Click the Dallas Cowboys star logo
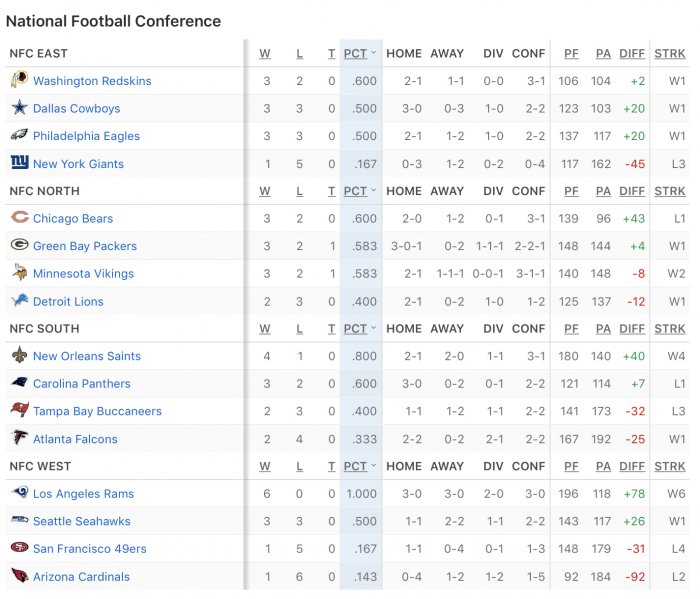 pyautogui.click(x=19, y=108)
